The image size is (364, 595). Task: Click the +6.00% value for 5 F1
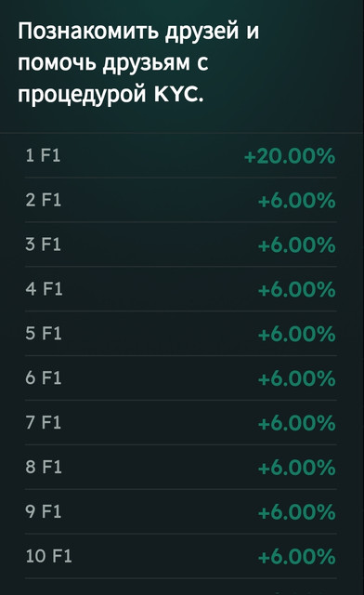click(x=297, y=334)
